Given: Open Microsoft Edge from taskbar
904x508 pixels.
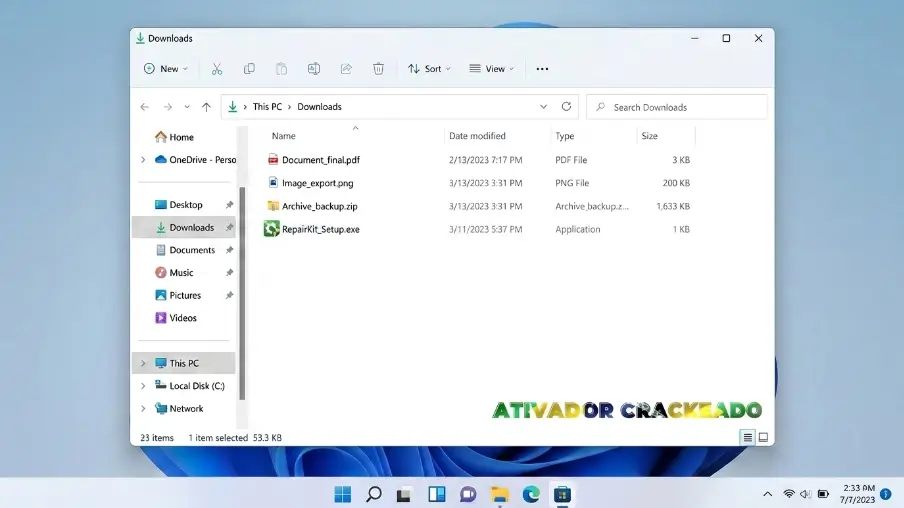Looking at the screenshot, I should [531, 494].
